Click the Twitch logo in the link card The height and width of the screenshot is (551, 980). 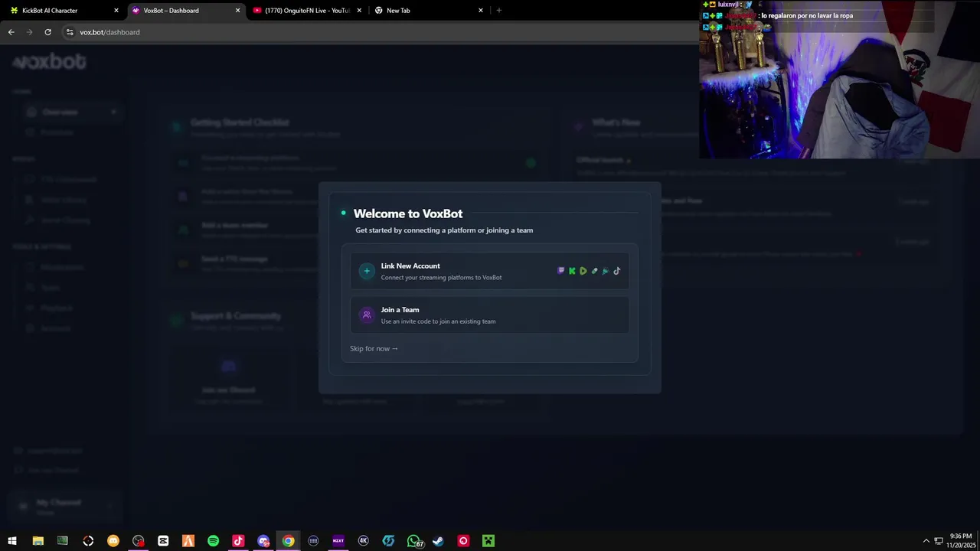(561, 271)
